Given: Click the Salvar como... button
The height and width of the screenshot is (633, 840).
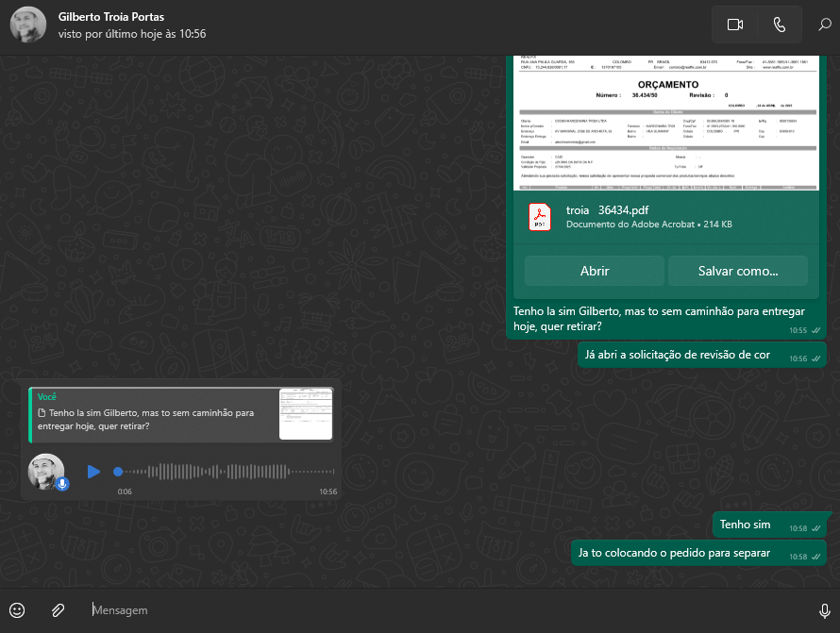Looking at the screenshot, I should point(737,271).
